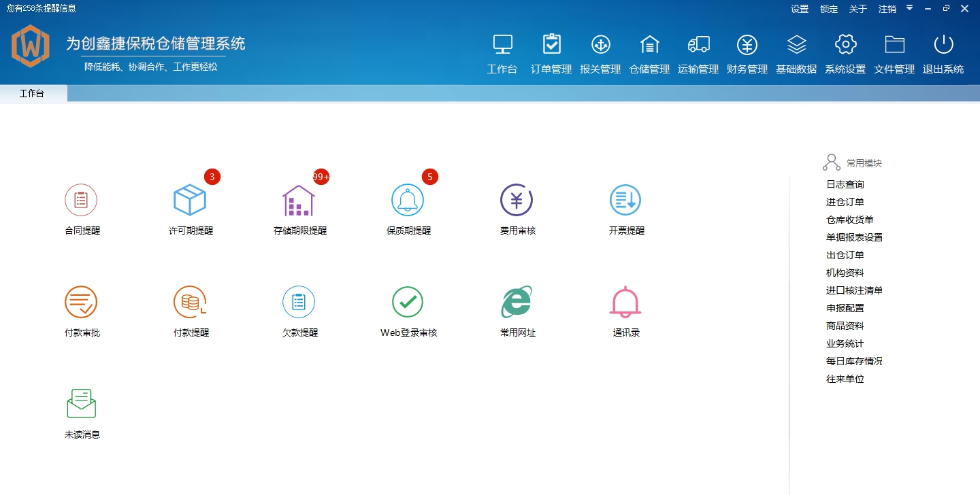980x495 pixels.
Task: Open the 通讯录 contacts icon
Action: (625, 303)
